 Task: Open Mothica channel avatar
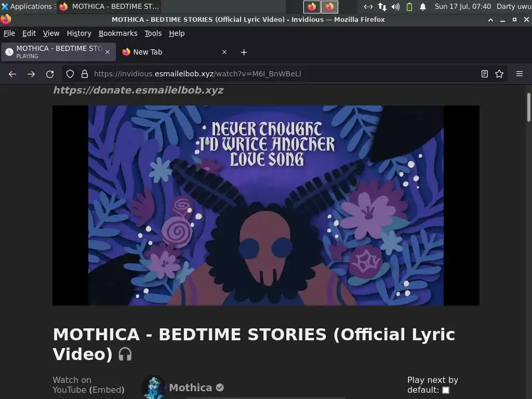tap(154, 387)
